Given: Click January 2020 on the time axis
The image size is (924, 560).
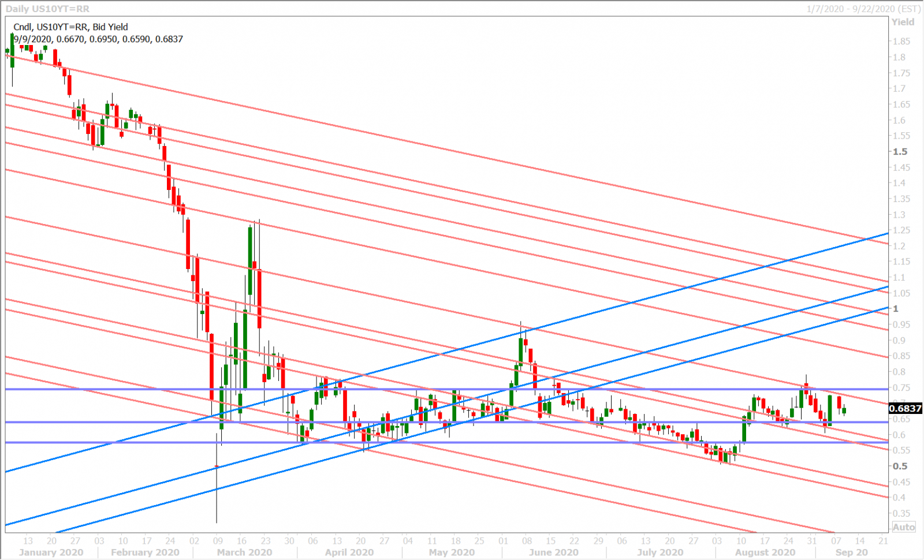Looking at the screenshot, I should pyautogui.click(x=51, y=552).
